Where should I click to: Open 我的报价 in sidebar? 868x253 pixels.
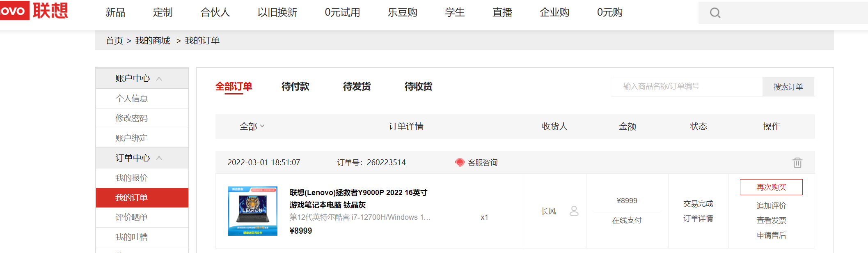pyautogui.click(x=142, y=178)
